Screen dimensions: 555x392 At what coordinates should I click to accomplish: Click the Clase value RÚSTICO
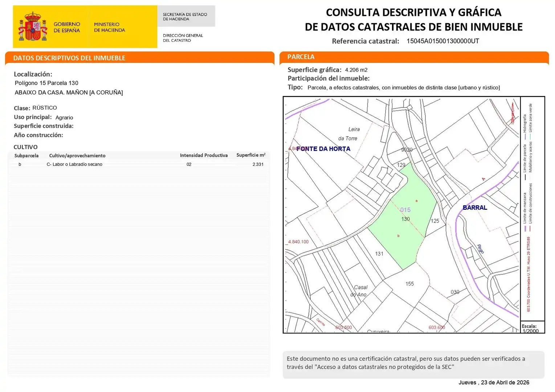pyautogui.click(x=45, y=108)
